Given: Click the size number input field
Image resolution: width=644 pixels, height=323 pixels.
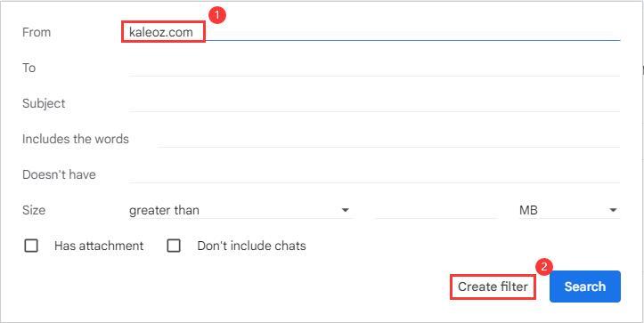Looking at the screenshot, I should point(436,211).
